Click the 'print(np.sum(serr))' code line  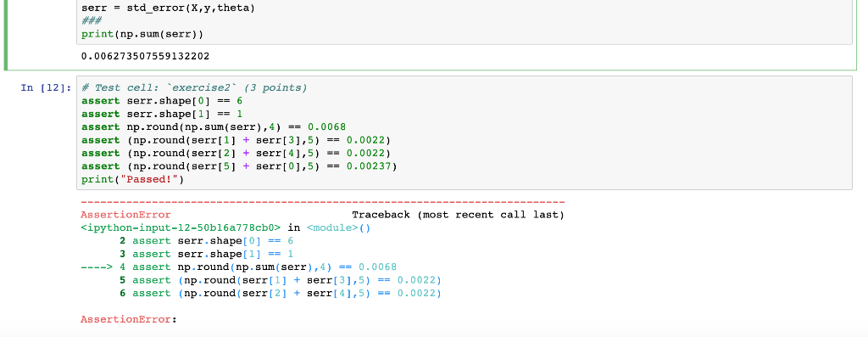coord(142,34)
